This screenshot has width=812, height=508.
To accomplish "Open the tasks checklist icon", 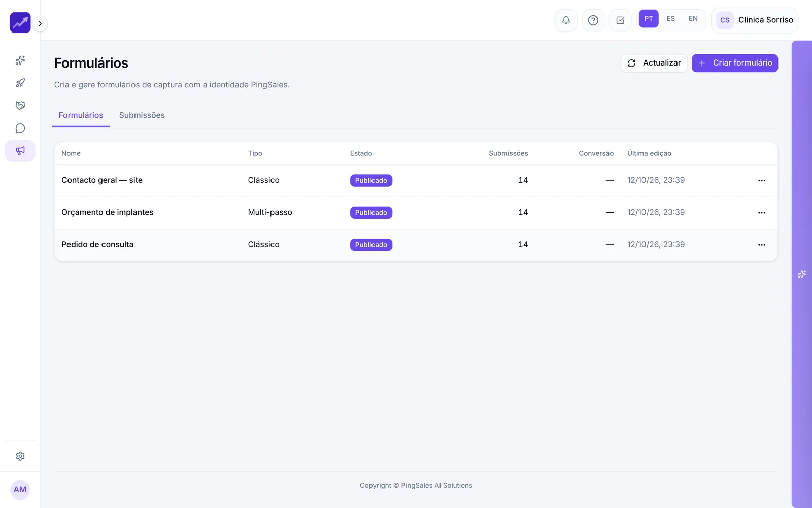I will 620,20.
